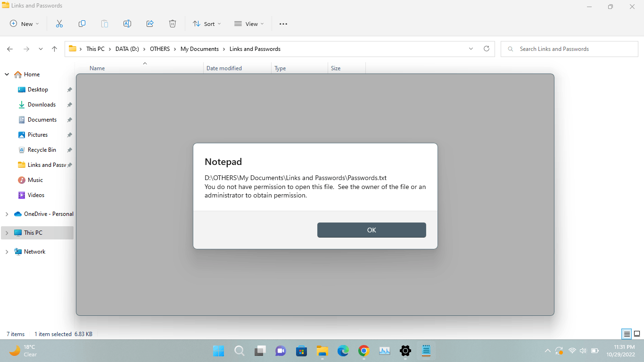
Task: Switch to details view in the status bar
Action: (627, 334)
